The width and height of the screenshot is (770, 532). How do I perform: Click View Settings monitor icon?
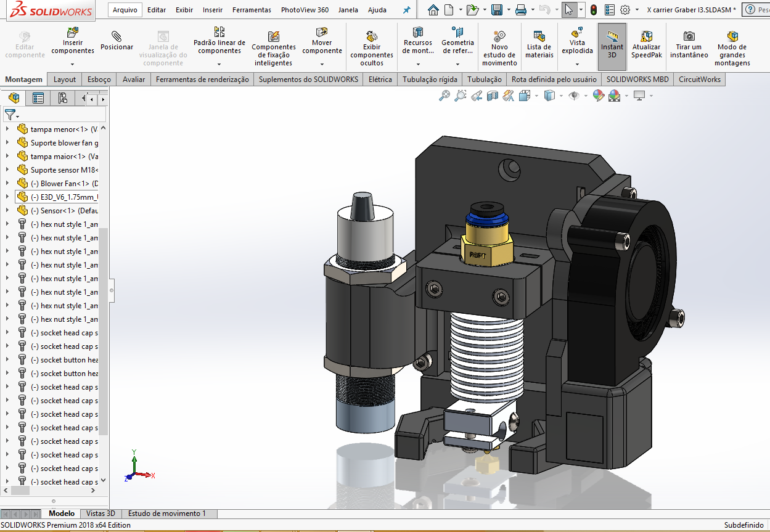pyautogui.click(x=639, y=96)
